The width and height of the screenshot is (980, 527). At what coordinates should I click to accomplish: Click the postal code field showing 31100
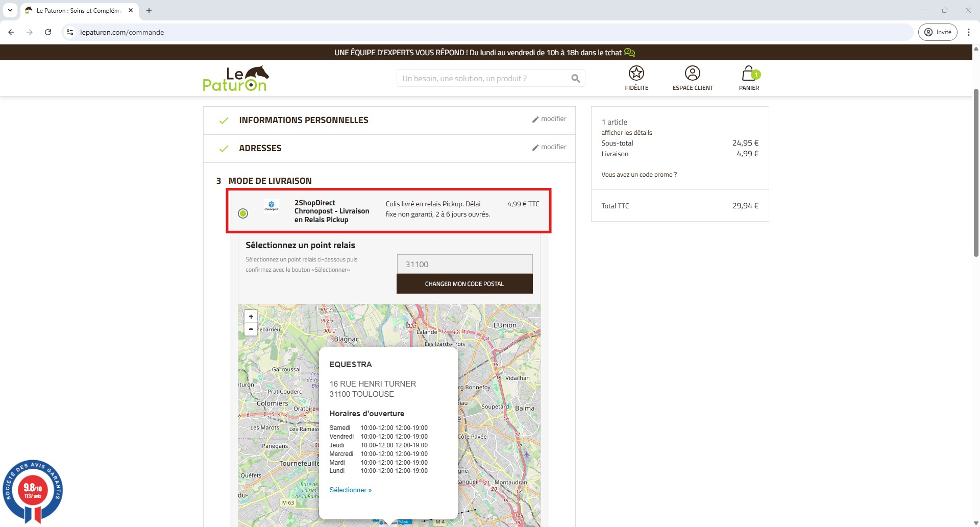464,263
